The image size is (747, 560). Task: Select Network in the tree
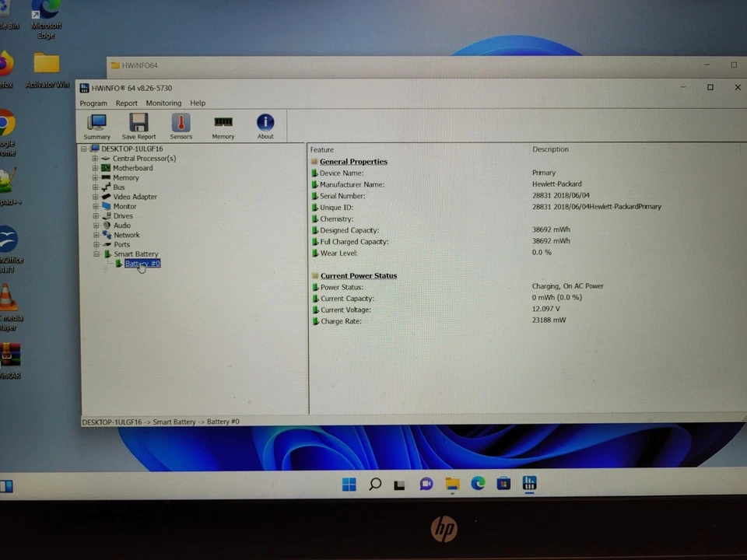coord(127,235)
